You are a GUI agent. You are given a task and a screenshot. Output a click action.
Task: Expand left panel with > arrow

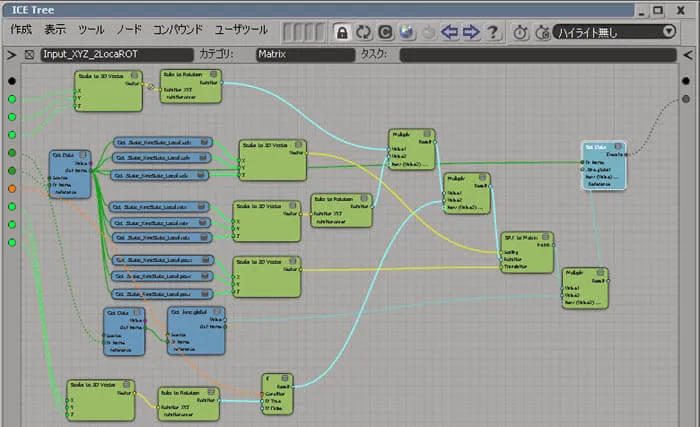tap(12, 55)
